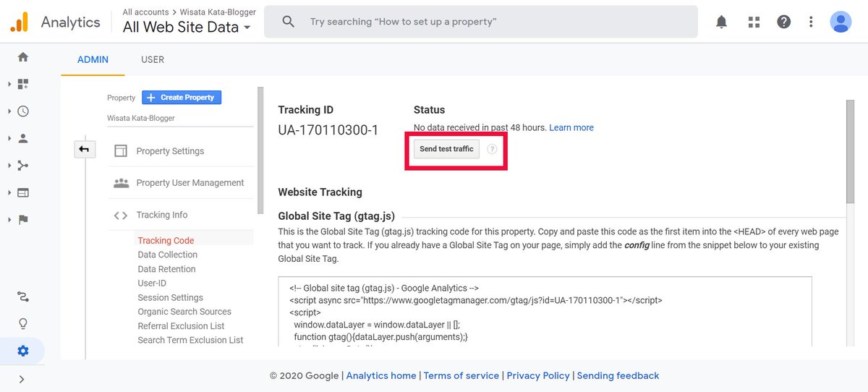Click the Wisata Kata-Blogger property name
This screenshot has width=868, height=392.
click(141, 118)
